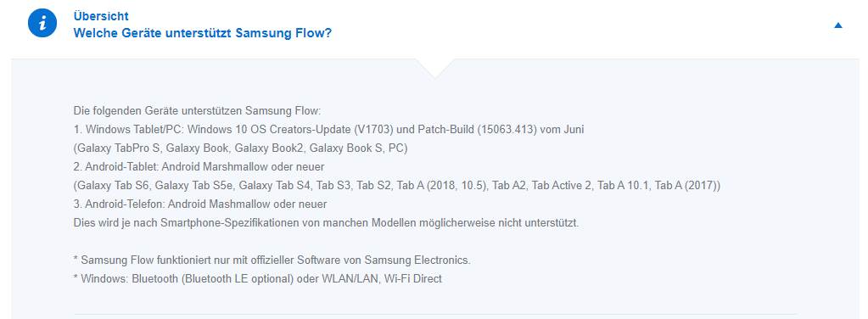868x319 pixels.
Task: Click the "3. Android-Telefon" line
Action: click(x=200, y=204)
